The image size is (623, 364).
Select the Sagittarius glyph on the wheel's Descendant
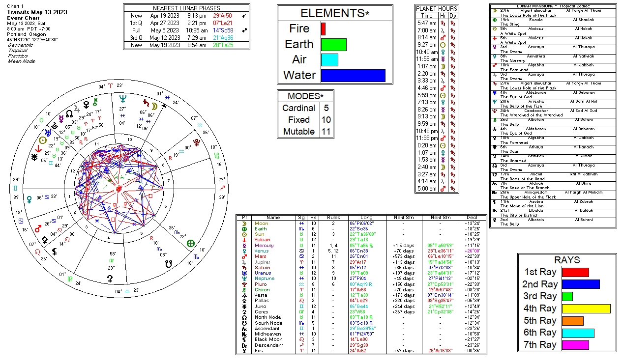(222, 188)
